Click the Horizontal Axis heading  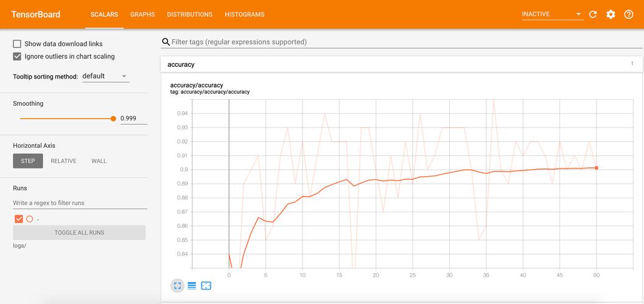pyautogui.click(x=34, y=146)
